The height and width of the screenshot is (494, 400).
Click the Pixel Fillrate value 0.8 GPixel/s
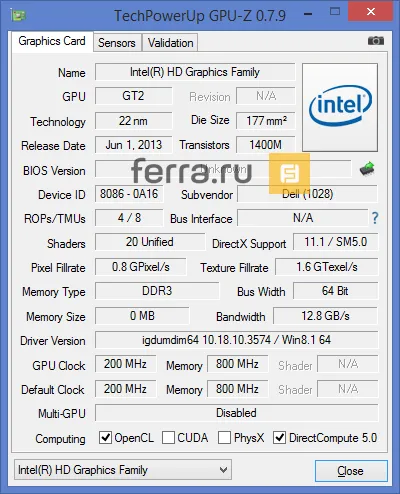coord(141,267)
